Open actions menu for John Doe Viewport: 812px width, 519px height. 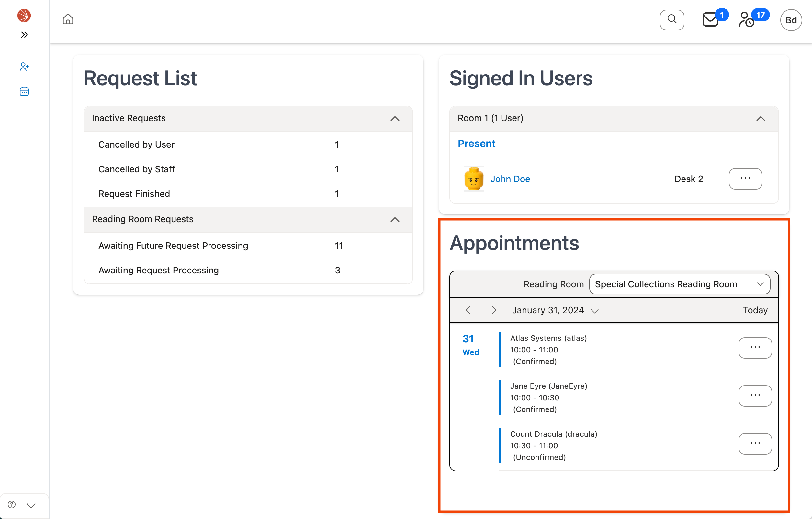tap(745, 179)
